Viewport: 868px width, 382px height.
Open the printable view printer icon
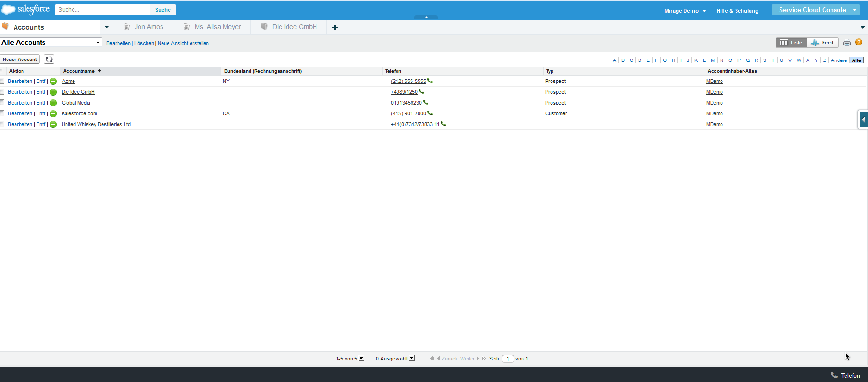pyautogui.click(x=847, y=43)
